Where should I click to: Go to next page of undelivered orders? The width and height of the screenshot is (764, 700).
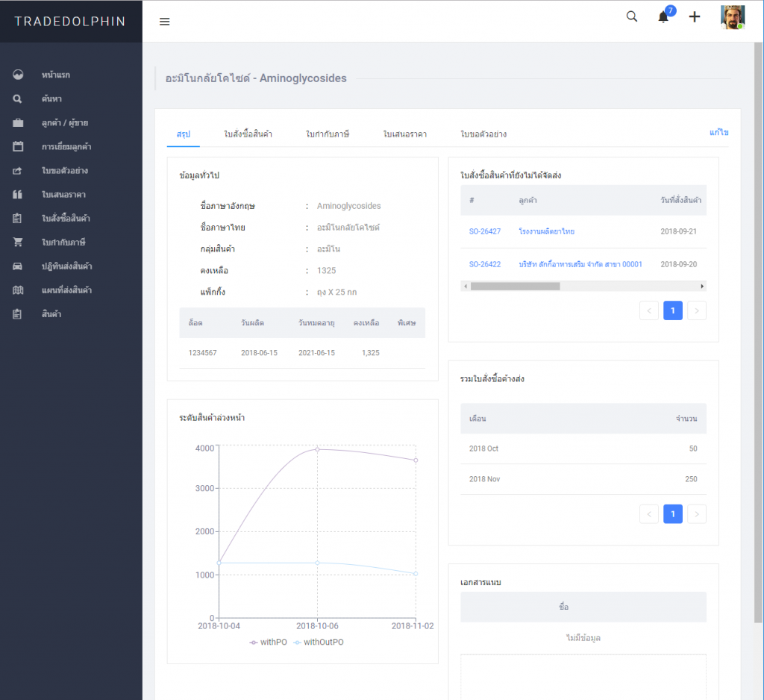tap(697, 310)
